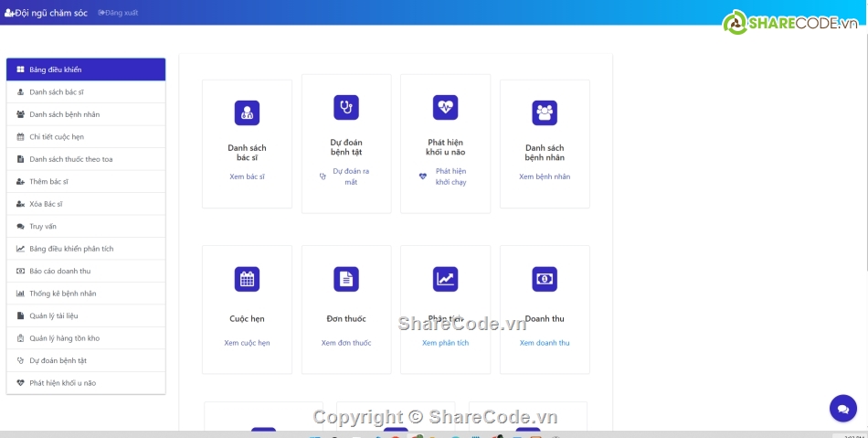Click the chart icon on Phân tích card
The image size is (868, 438).
pos(445,279)
